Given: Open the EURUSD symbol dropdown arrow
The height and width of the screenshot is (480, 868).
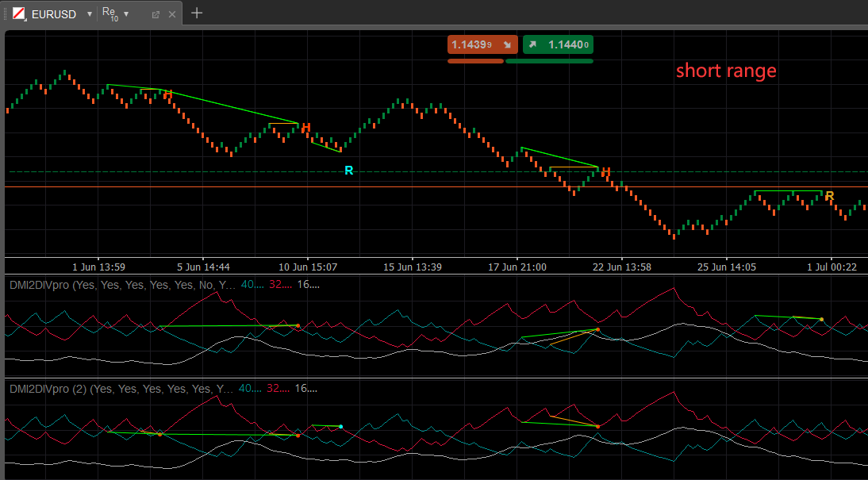Looking at the screenshot, I should (89, 14).
